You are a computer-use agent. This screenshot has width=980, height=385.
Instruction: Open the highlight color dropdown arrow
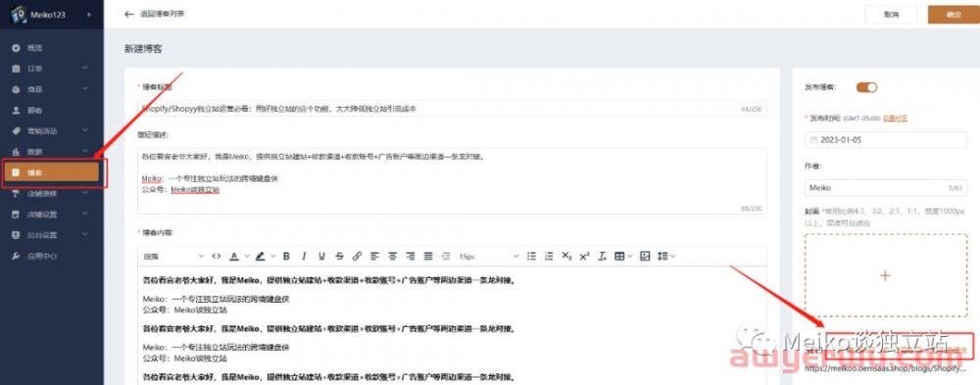pos(273,256)
